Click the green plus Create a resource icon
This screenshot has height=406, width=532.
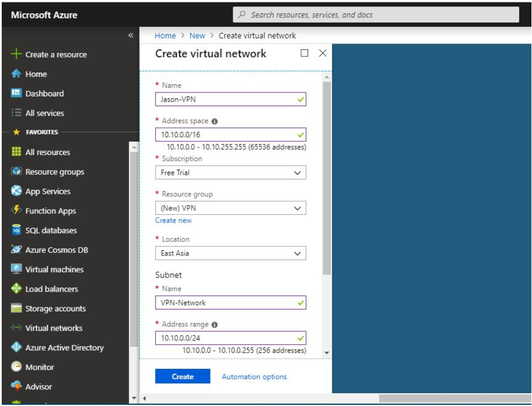click(x=16, y=54)
